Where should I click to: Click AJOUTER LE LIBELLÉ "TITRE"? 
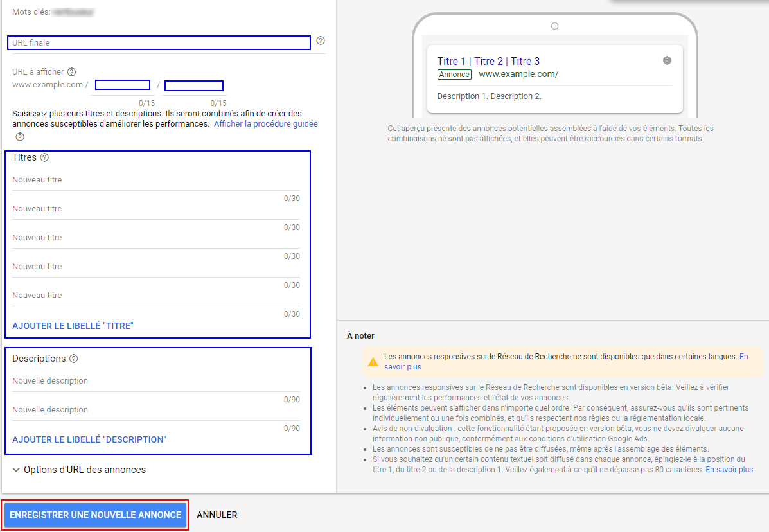[73, 326]
